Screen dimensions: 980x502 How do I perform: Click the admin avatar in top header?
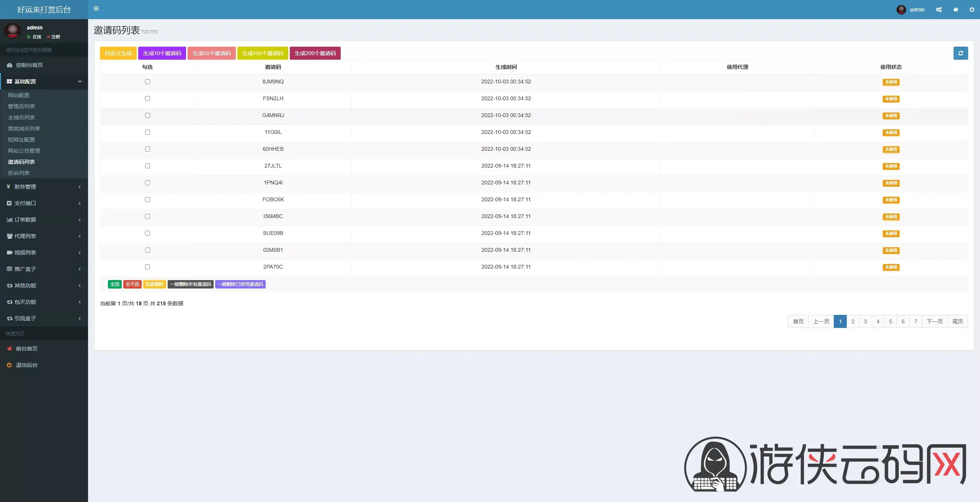[x=901, y=10]
